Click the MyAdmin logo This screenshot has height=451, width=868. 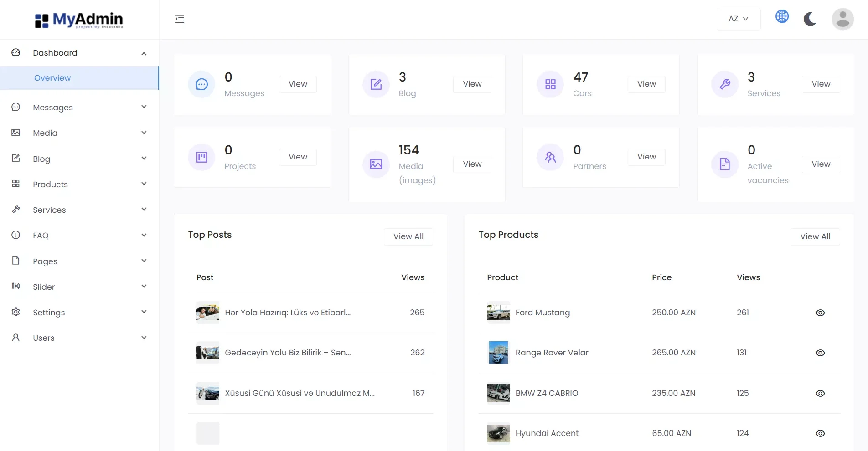tap(79, 20)
